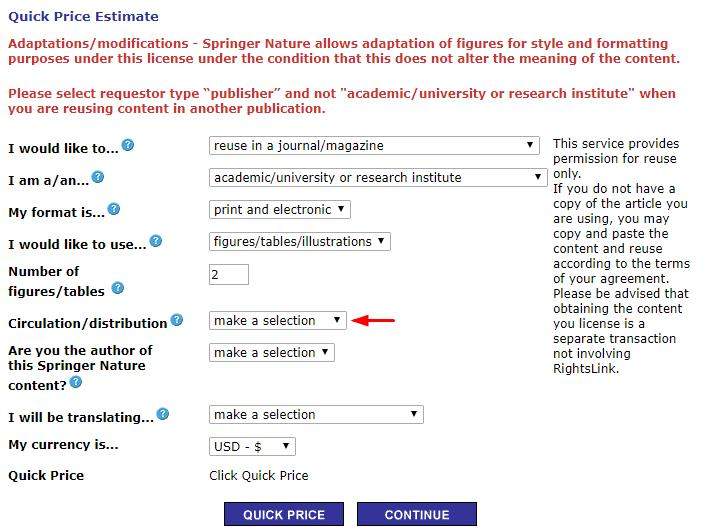Screen dimensions: 709x530
Task: Expand the 'figures/tables/illustrations' dropdown
Action: click(x=300, y=242)
